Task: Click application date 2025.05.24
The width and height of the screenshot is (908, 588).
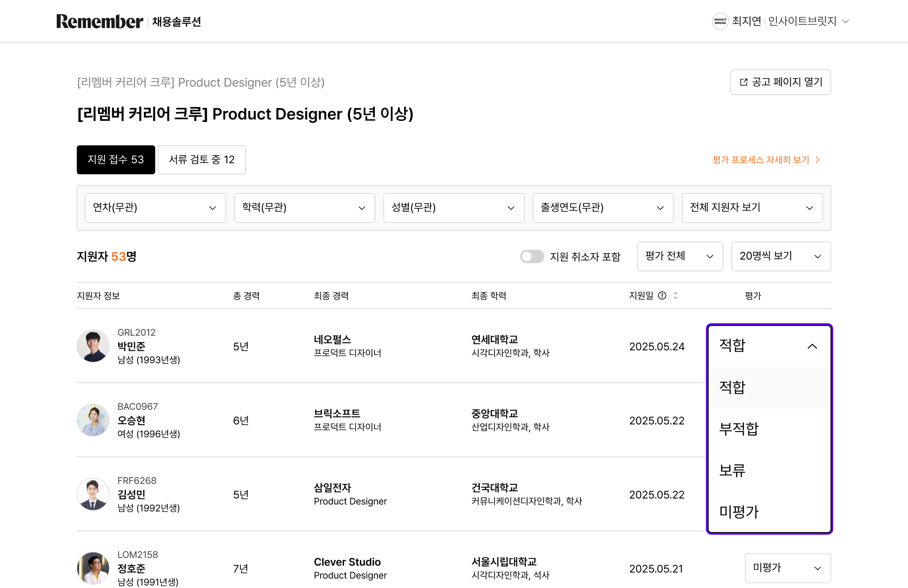Action: pyautogui.click(x=657, y=346)
